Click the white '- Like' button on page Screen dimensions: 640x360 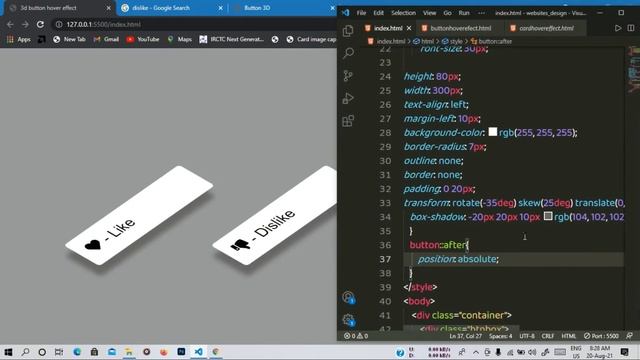click(x=139, y=216)
